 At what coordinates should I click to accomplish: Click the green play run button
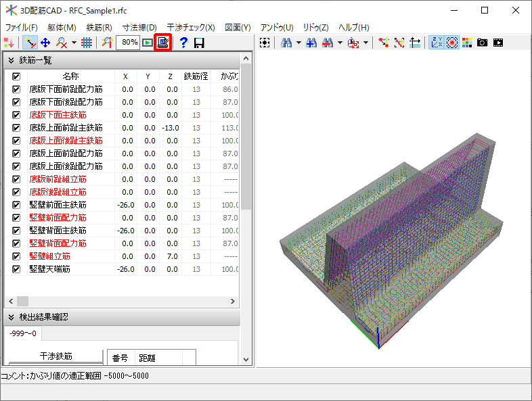click(147, 43)
